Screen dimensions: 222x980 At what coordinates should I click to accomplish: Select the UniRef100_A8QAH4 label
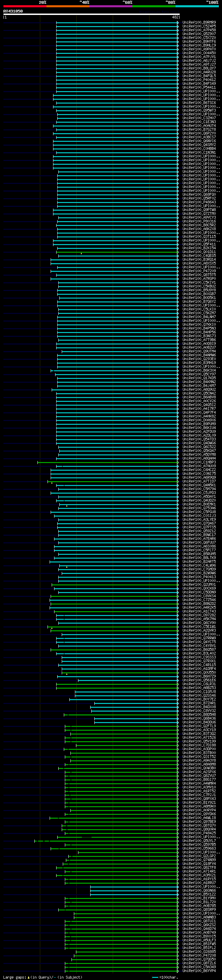point(199,458)
